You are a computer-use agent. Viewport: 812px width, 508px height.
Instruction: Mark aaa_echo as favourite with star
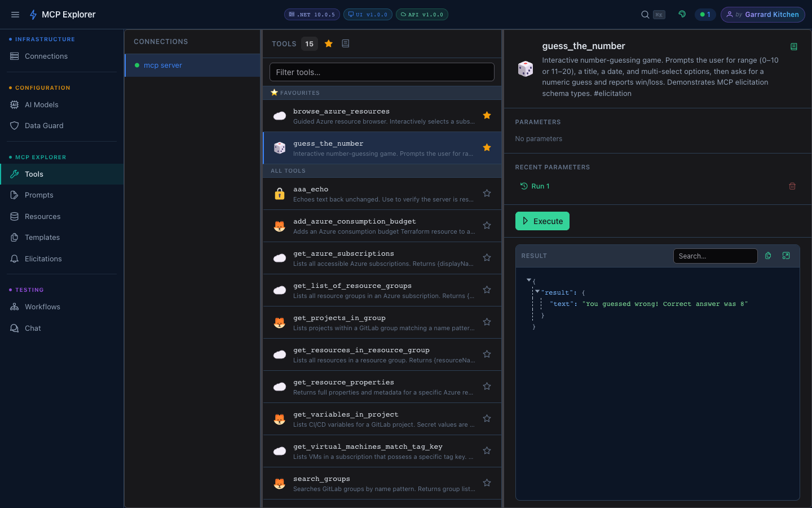coord(487,194)
